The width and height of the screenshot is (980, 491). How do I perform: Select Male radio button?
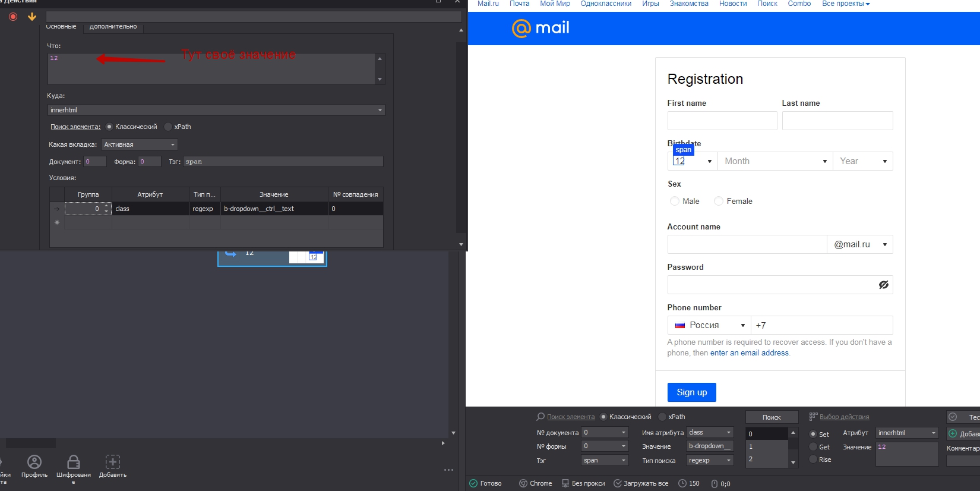[675, 201]
